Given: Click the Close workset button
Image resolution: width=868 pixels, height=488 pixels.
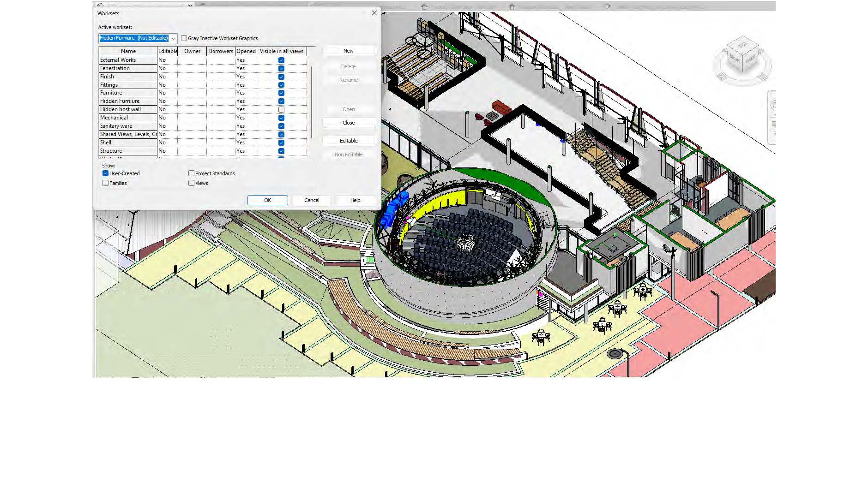Looking at the screenshot, I should pos(349,123).
